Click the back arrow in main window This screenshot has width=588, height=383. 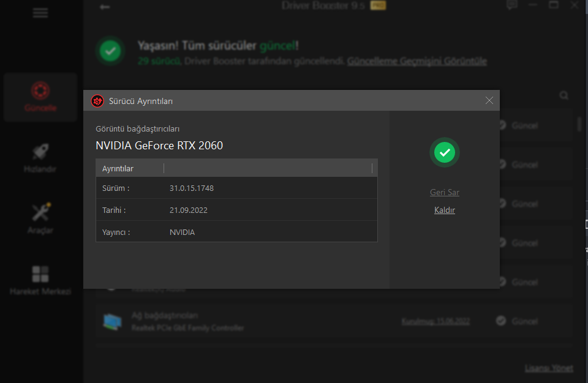click(x=105, y=7)
